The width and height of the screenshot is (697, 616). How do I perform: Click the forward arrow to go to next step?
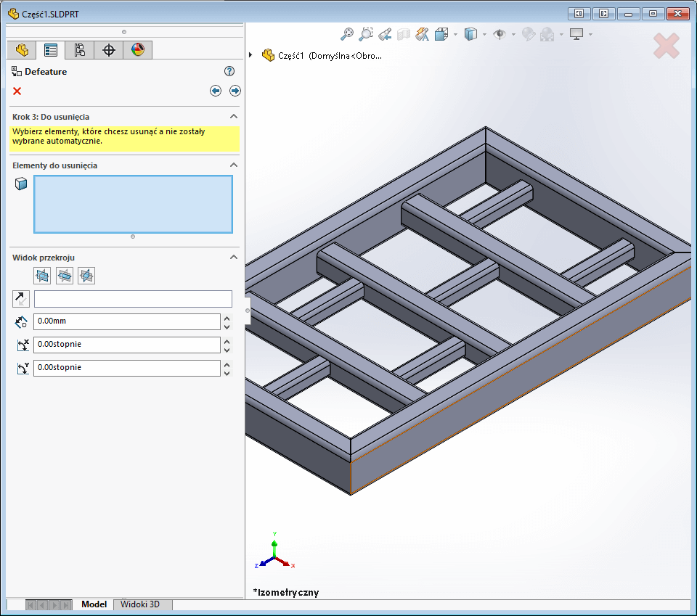coord(235,90)
